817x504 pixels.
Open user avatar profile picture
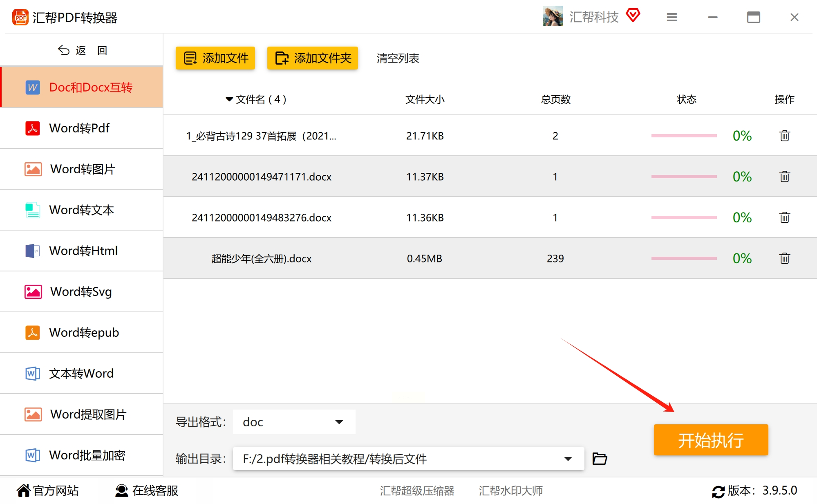pos(553,16)
